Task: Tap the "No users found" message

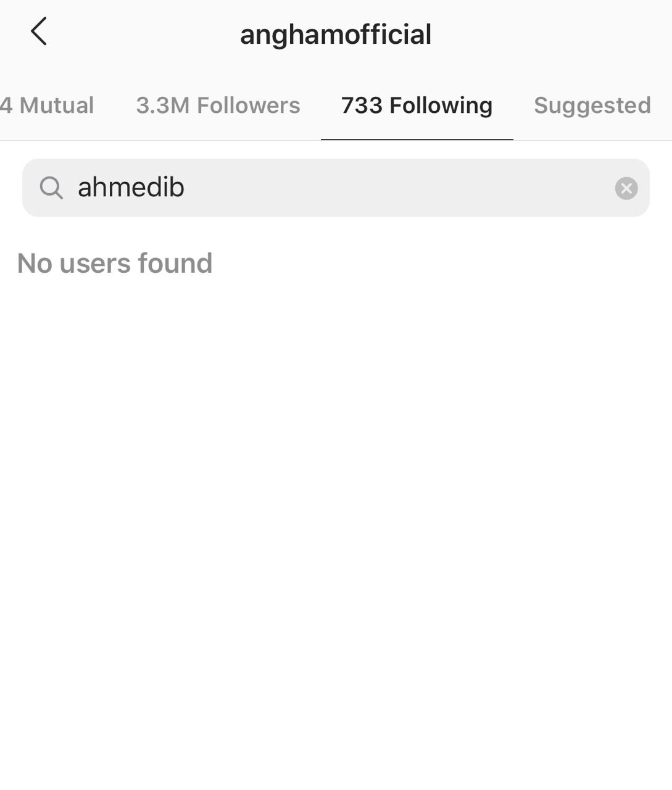Action: [x=115, y=264]
